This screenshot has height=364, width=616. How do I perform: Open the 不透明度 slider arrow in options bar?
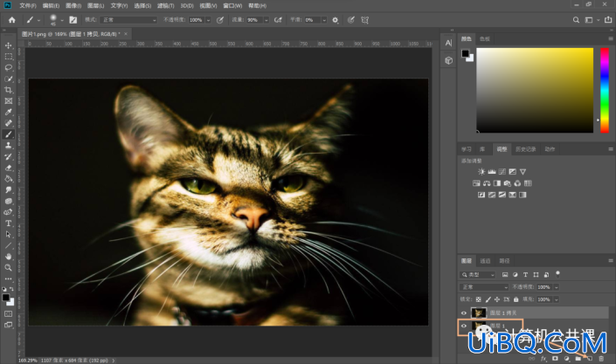click(x=208, y=20)
